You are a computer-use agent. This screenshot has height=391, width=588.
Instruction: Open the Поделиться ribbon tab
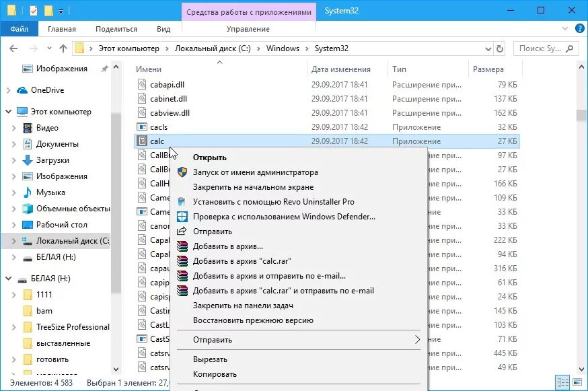116,29
